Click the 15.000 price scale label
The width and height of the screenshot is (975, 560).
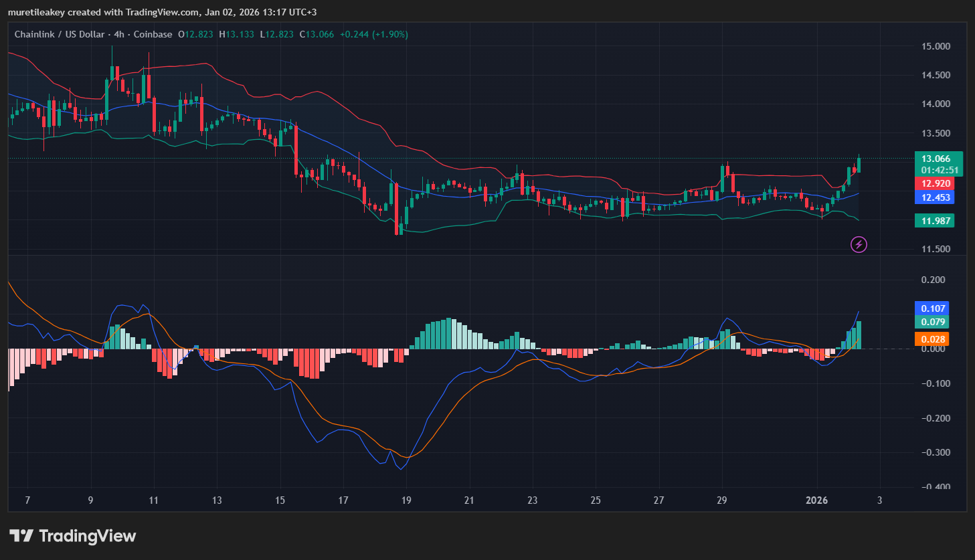(x=936, y=46)
